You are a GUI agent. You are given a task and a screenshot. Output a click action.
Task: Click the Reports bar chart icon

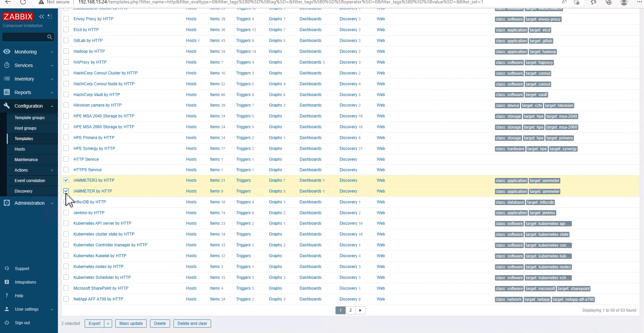tap(7, 92)
